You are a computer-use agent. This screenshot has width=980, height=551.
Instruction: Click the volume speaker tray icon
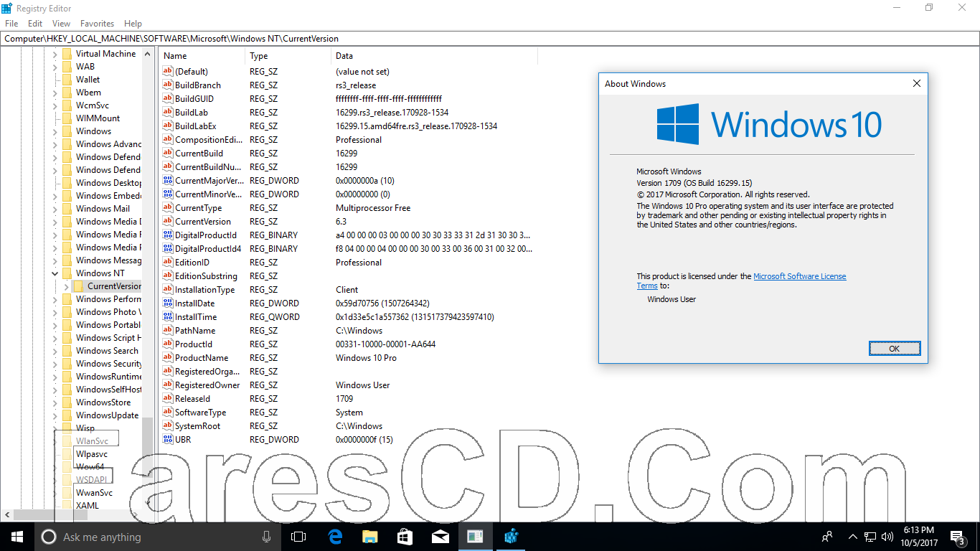coord(887,537)
